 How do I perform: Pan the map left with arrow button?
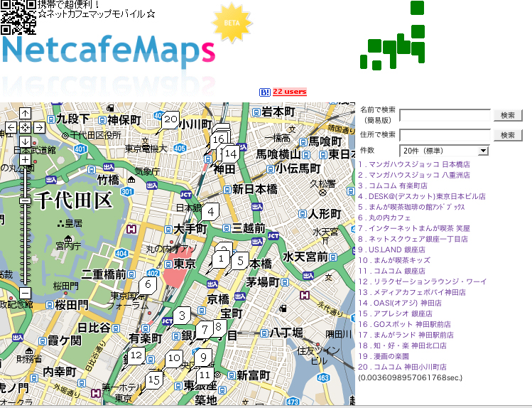(11, 128)
